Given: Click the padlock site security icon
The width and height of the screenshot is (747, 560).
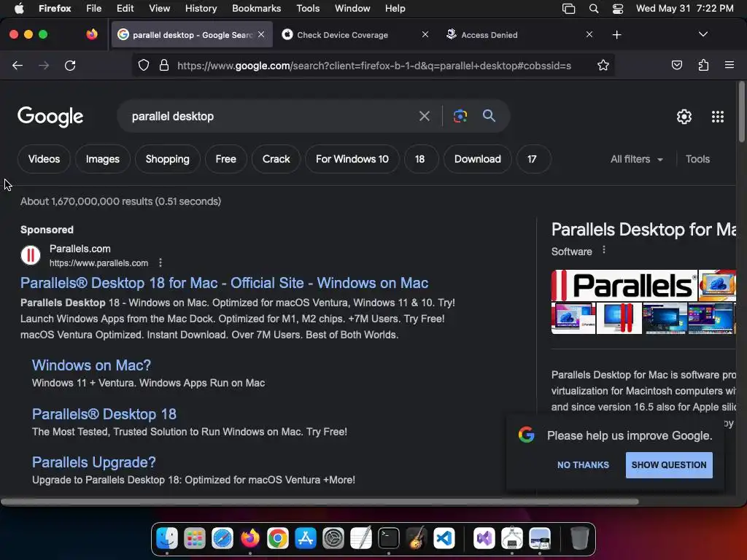Looking at the screenshot, I should point(164,65).
